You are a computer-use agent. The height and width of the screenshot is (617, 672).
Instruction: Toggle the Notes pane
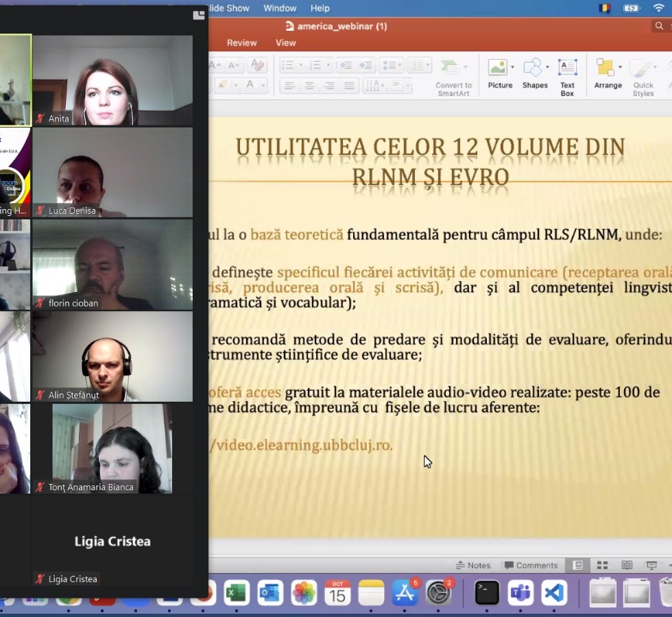(473, 566)
